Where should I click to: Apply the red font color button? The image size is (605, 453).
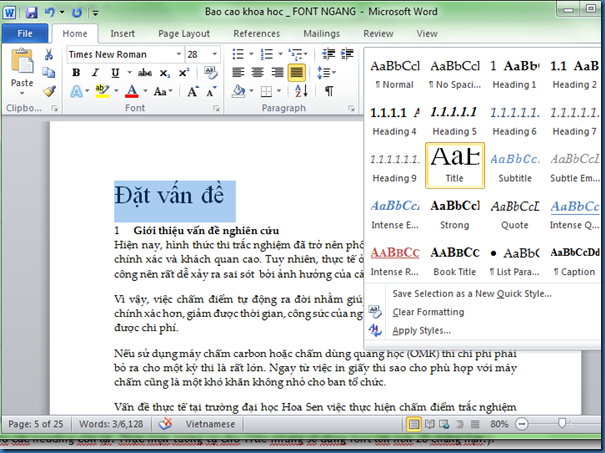point(132,91)
